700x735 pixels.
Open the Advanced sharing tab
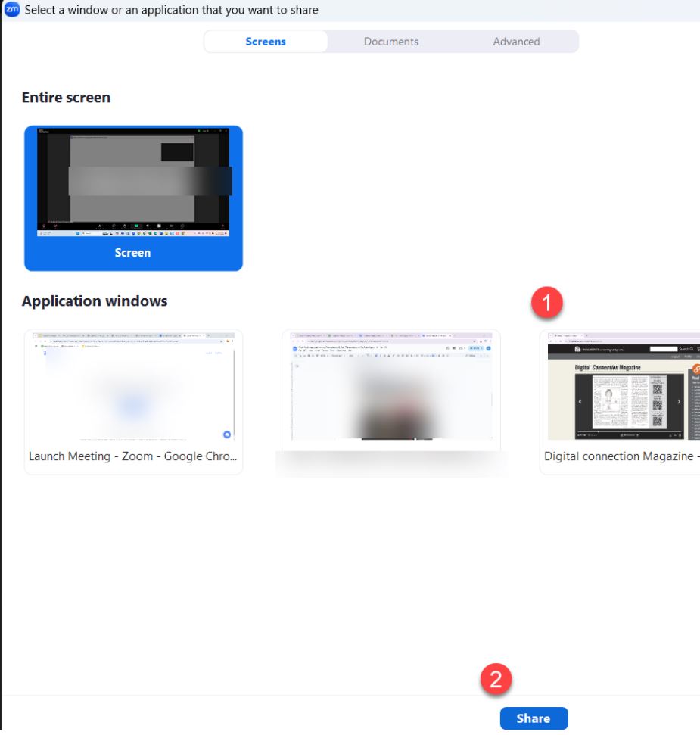[x=516, y=42]
